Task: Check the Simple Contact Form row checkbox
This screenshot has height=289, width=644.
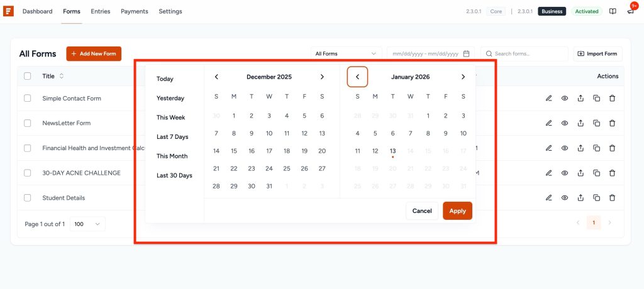Action: point(27,99)
